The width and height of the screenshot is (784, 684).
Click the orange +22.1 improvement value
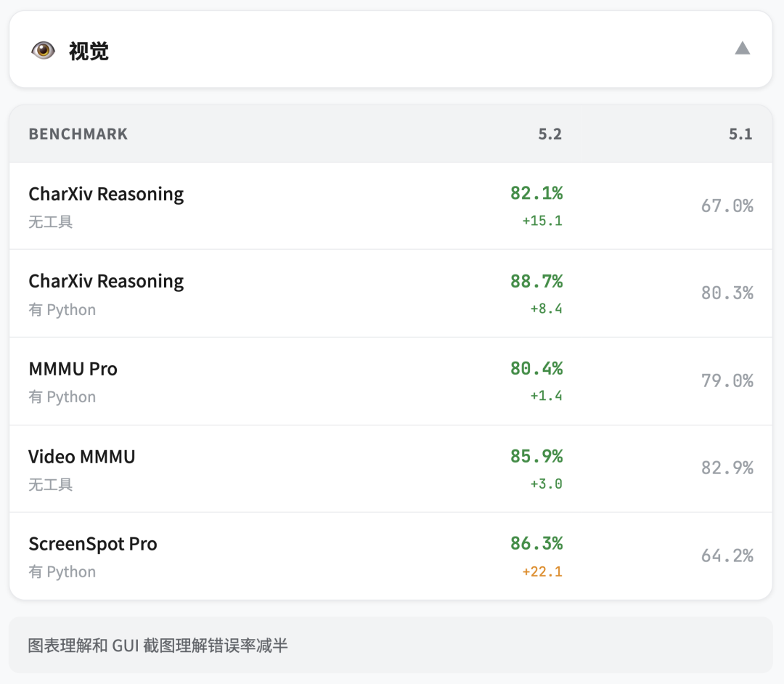[x=542, y=571]
